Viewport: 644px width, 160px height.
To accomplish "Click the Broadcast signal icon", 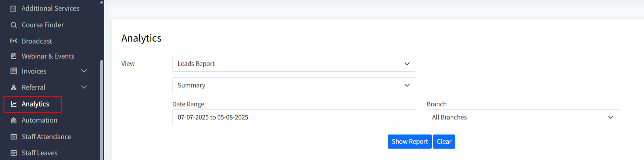I will 14,41.
